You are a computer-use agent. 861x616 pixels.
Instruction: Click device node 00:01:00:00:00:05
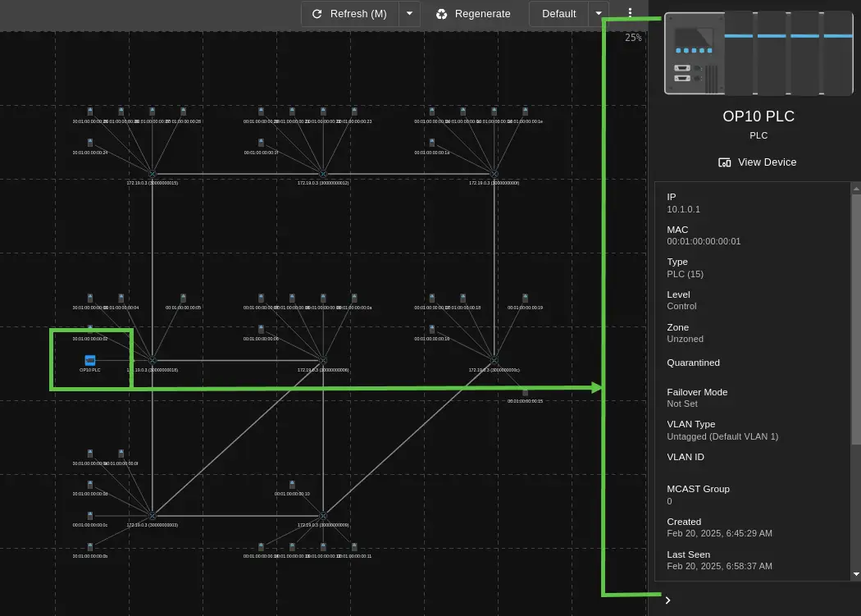[184, 298]
